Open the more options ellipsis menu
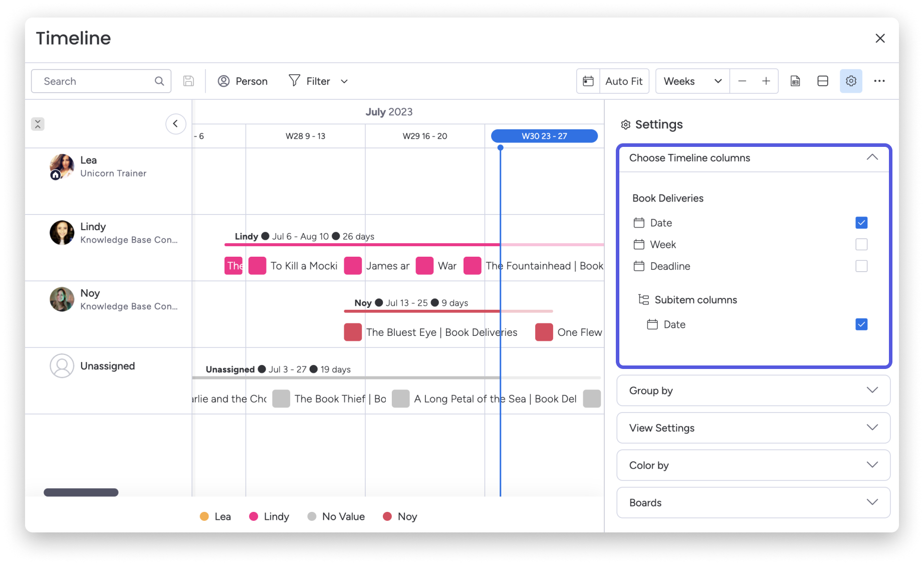The image size is (924, 565). (879, 81)
